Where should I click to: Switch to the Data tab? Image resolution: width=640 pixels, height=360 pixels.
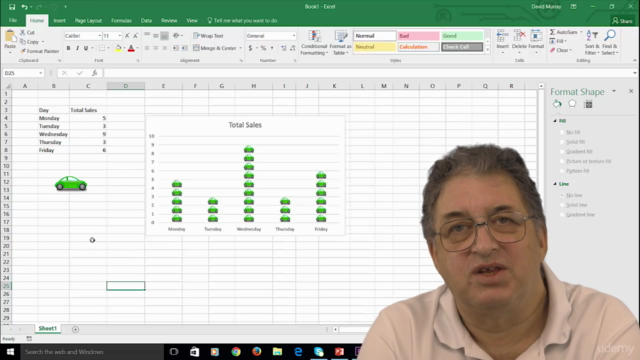(146, 20)
